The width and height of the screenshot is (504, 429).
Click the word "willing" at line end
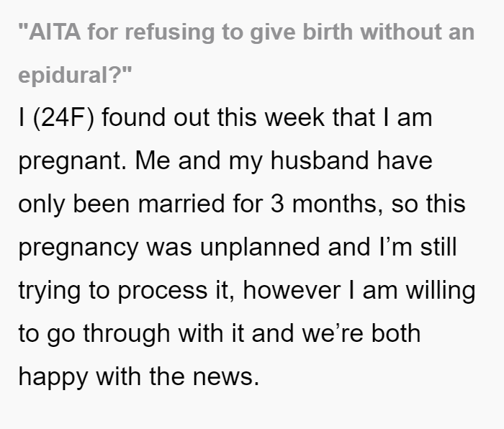coord(441,292)
